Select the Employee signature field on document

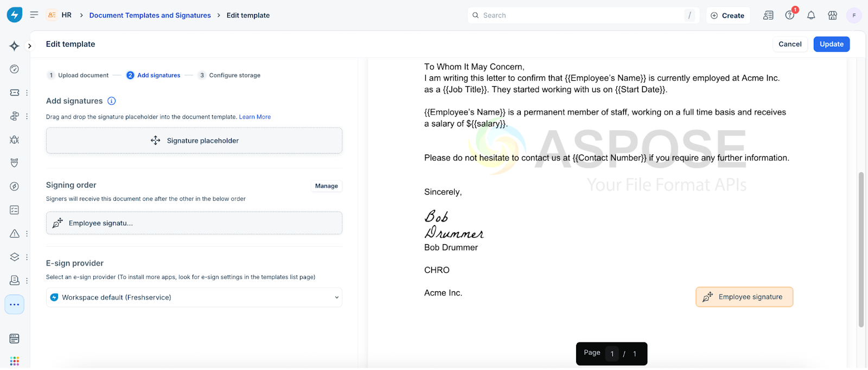744,297
